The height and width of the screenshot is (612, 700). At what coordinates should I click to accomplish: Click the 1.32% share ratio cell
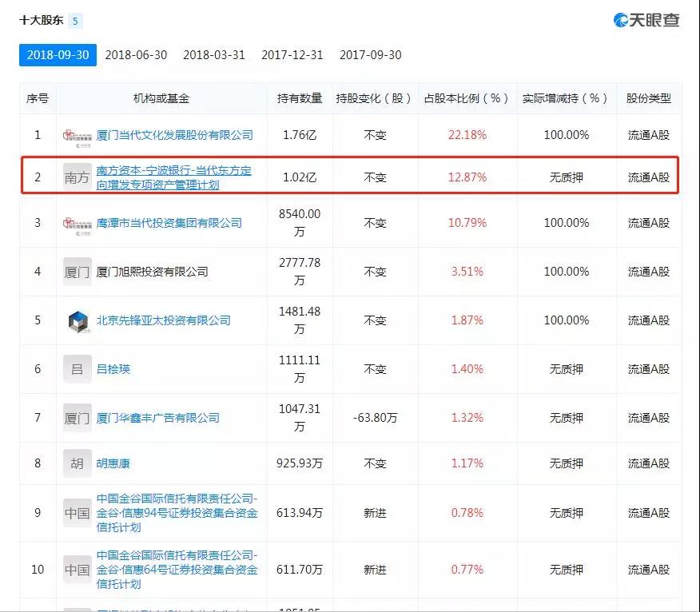pyautogui.click(x=467, y=418)
